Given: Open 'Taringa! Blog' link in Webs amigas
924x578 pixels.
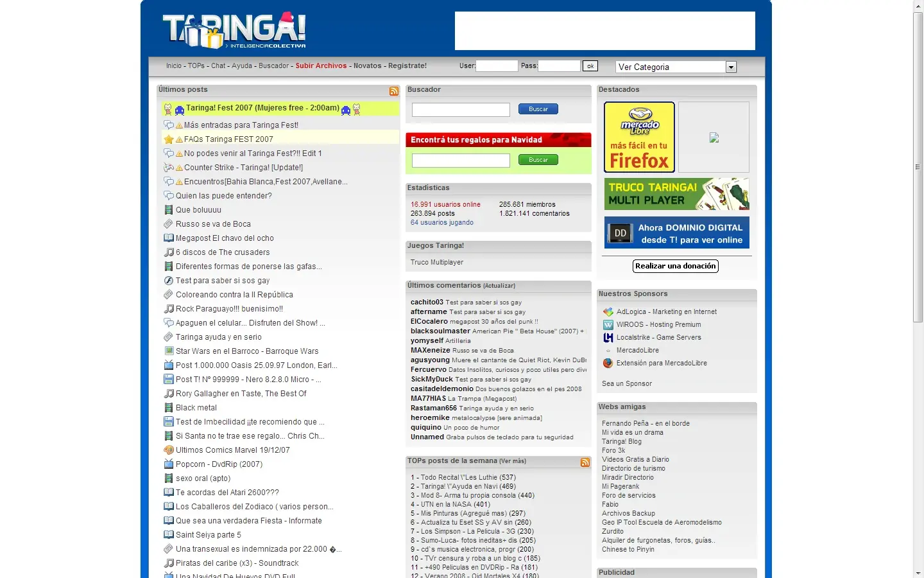Looking at the screenshot, I should tap(622, 442).
